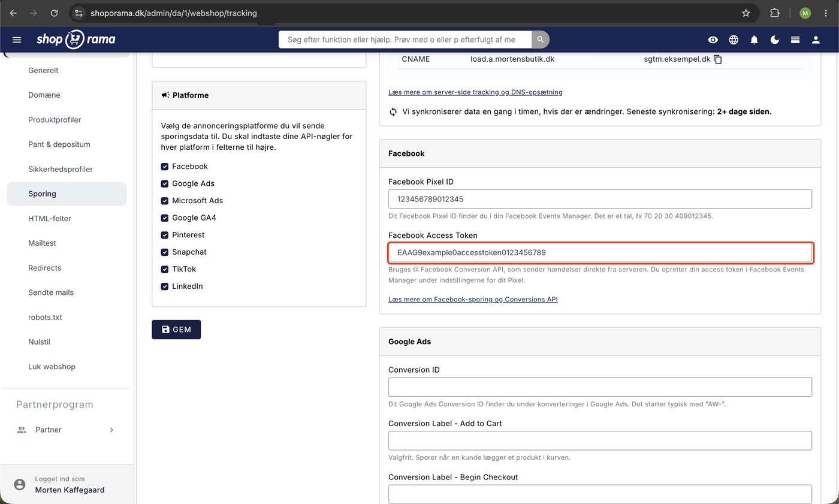Screen dimensions: 839x504
Task: Open the user account icon in header
Action: 816,40
